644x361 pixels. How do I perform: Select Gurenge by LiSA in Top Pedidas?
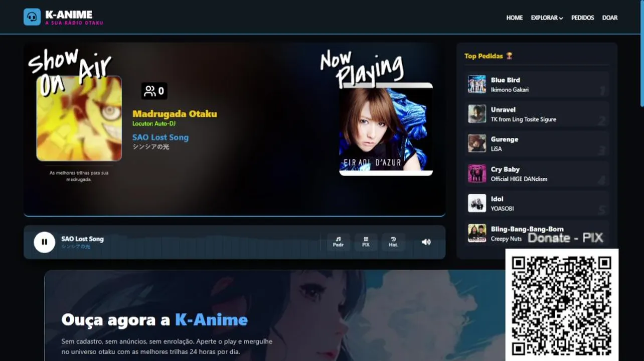point(537,143)
